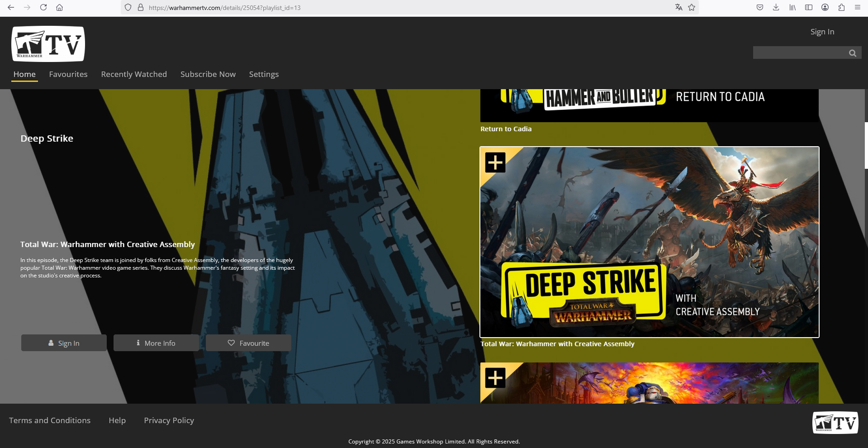This screenshot has width=868, height=448.
Task: Open the Privacy Policy link
Action: click(x=169, y=420)
